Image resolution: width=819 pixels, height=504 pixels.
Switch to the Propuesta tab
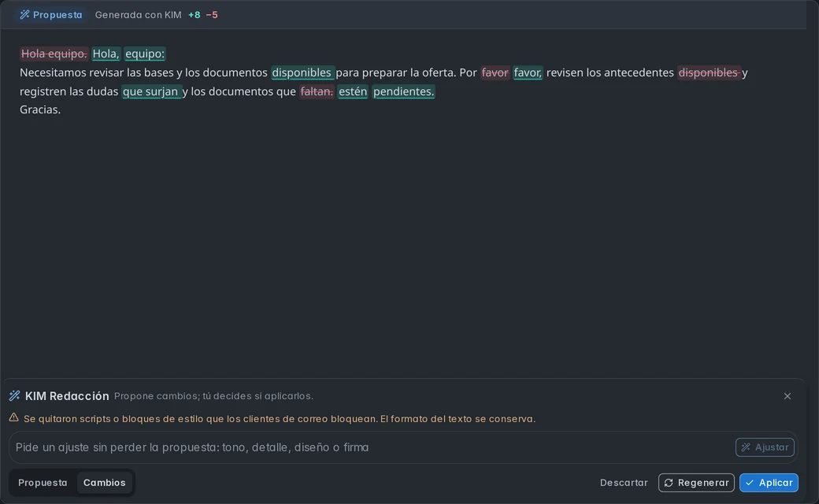43,483
